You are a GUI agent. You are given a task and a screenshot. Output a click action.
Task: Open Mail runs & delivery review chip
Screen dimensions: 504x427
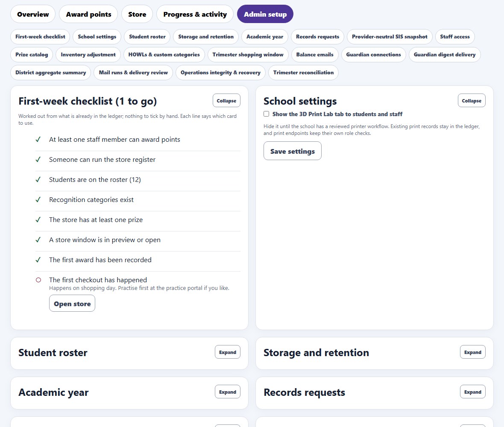(x=133, y=73)
